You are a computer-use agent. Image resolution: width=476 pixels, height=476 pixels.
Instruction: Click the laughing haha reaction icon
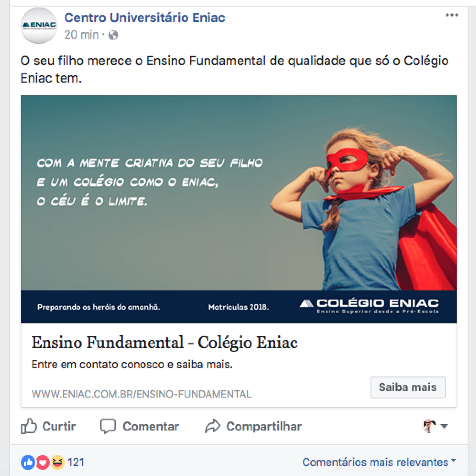click(x=58, y=462)
